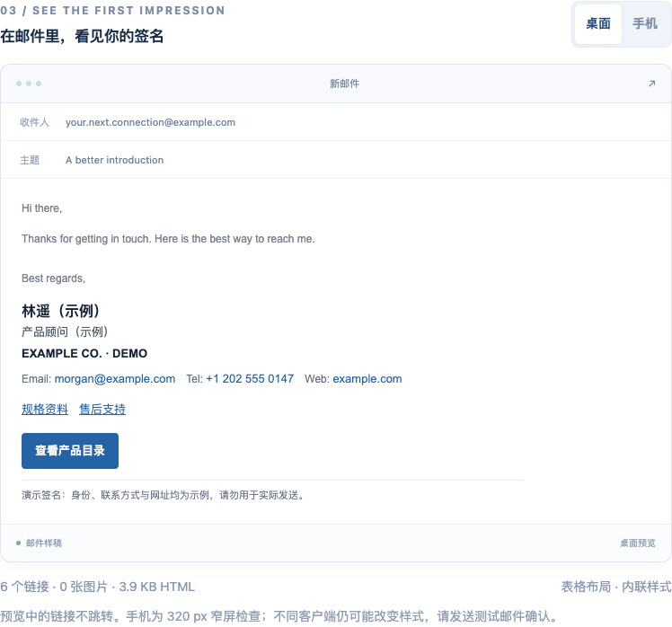Click the 邮件样稿 status label
The width and height of the screenshot is (672, 627).
tap(44, 543)
